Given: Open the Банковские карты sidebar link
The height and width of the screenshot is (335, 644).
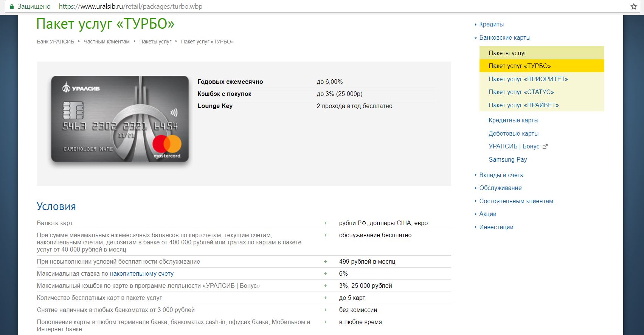Looking at the screenshot, I should click(504, 37).
